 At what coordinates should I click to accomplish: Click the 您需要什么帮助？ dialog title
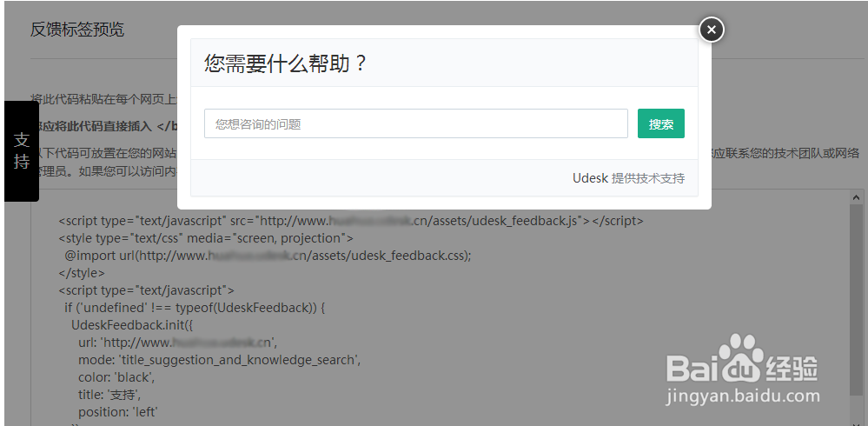pos(286,63)
